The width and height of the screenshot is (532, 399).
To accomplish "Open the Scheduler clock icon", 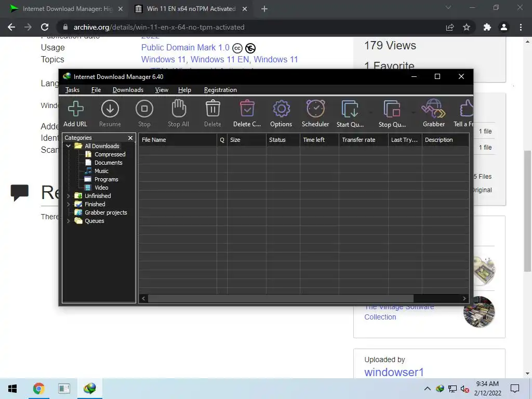I will pyautogui.click(x=315, y=109).
